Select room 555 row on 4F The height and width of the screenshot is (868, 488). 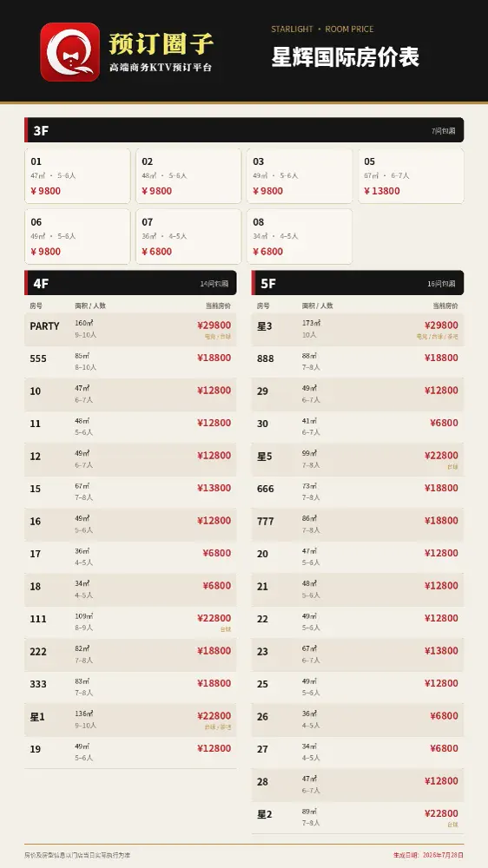(130, 363)
